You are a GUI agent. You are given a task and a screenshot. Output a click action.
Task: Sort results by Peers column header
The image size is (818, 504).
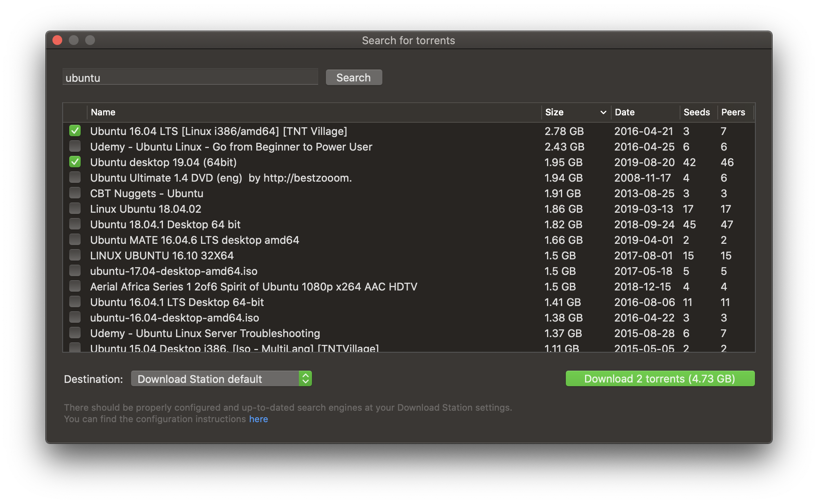pyautogui.click(x=735, y=112)
